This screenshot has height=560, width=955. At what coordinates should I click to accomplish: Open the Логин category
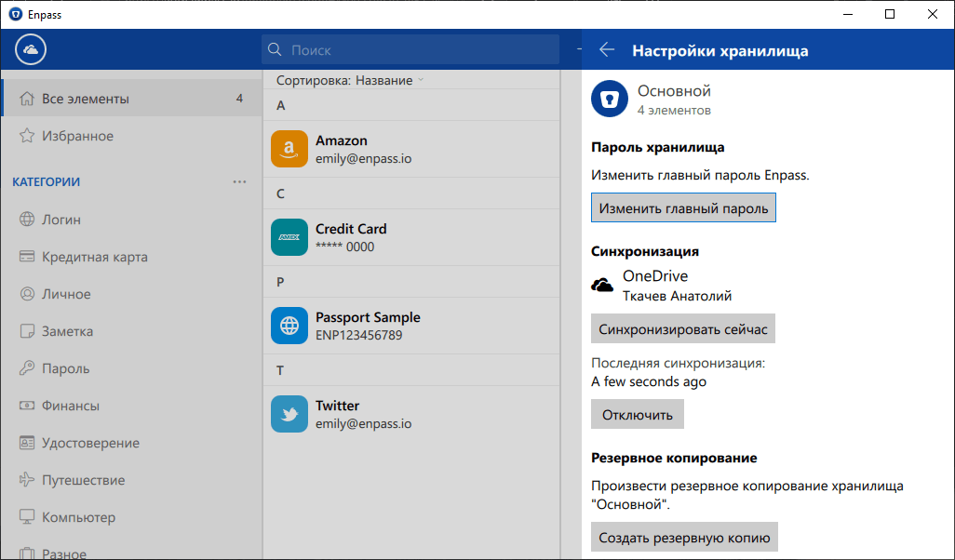132,220
